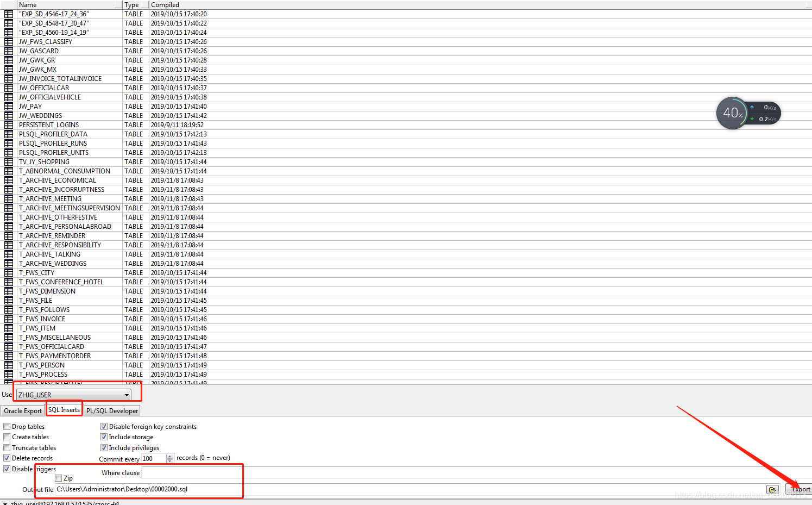812x505 pixels.
Task: Click the table icon next to T_FWS_PROCESS
Action: (x=8, y=374)
